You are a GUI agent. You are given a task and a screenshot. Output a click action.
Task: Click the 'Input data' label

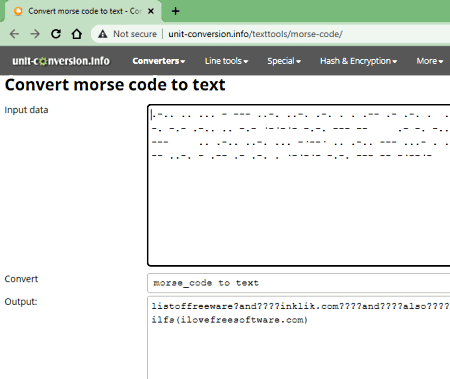26,110
